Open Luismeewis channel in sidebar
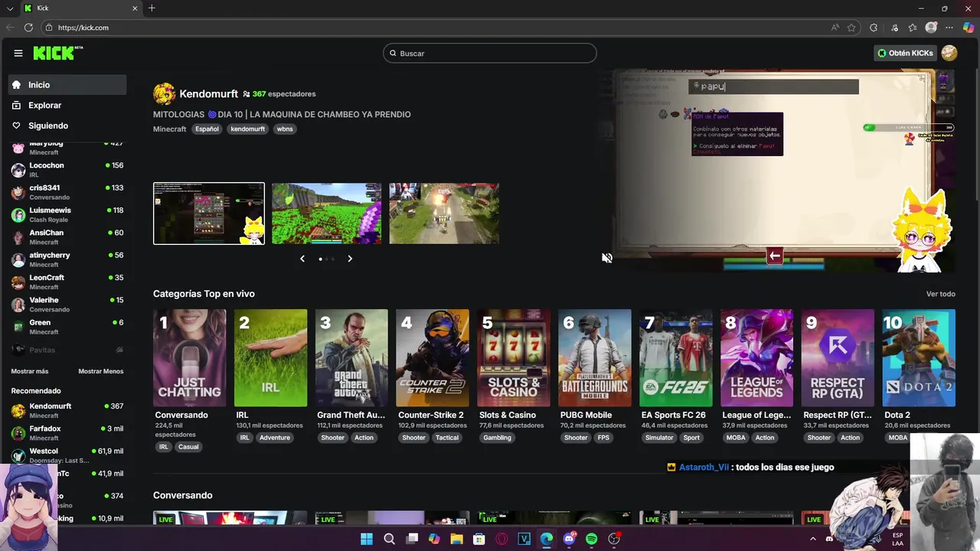980x551 pixels. coord(67,214)
